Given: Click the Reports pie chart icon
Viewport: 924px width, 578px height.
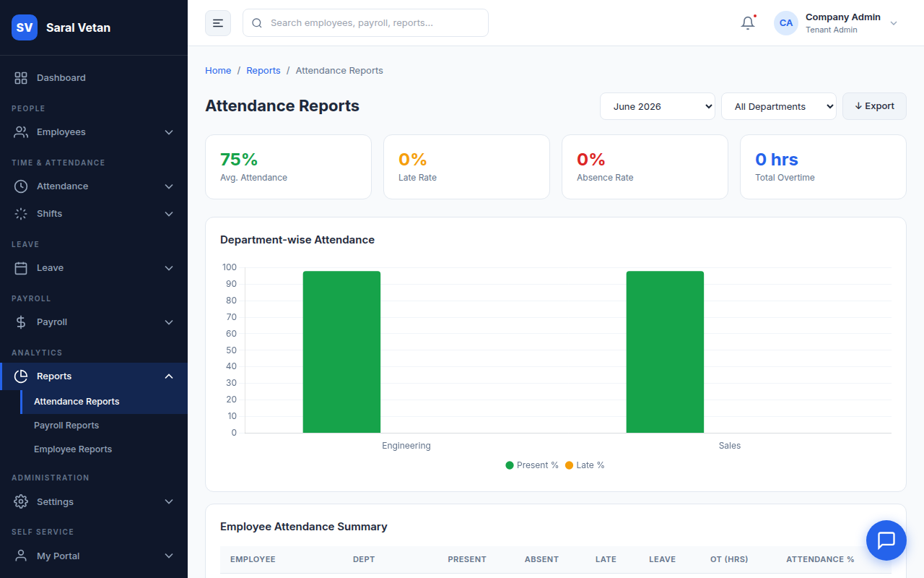Looking at the screenshot, I should tap(21, 376).
